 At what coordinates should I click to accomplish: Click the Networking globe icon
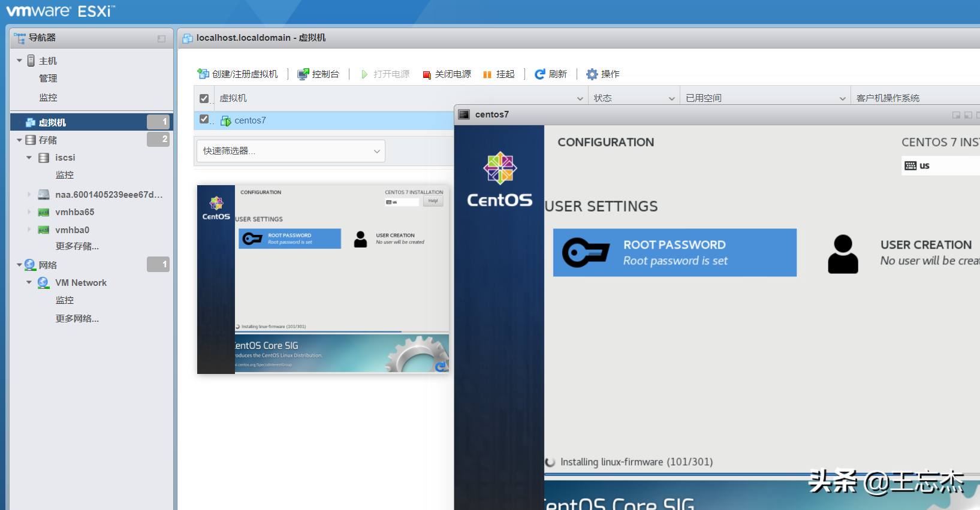(30, 265)
